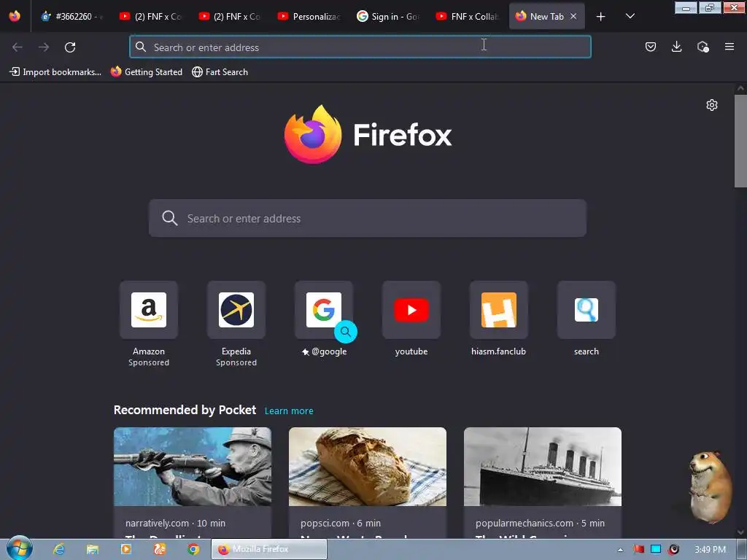The image size is (747, 560).
Task: Switch to the first (2) FNF x Co tab
Action: [150, 16]
